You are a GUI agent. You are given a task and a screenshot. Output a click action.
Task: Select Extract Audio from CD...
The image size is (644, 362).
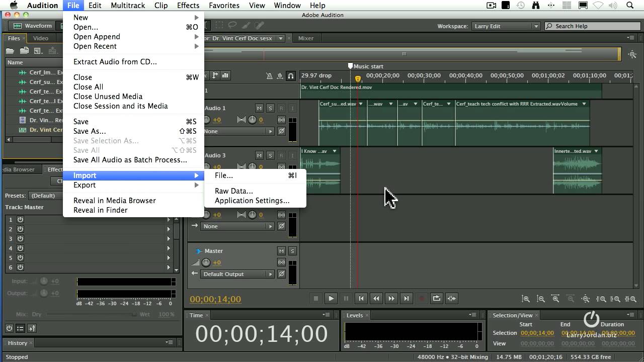click(133, 62)
